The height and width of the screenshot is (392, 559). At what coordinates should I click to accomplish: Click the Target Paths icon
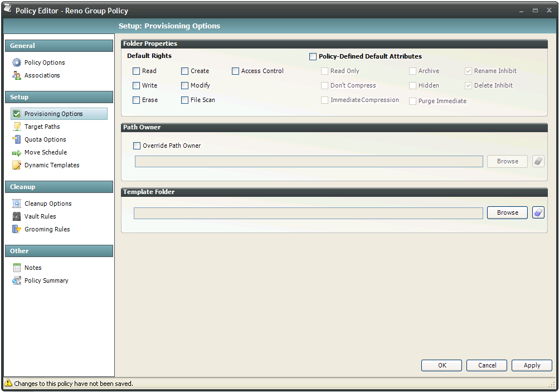click(17, 127)
